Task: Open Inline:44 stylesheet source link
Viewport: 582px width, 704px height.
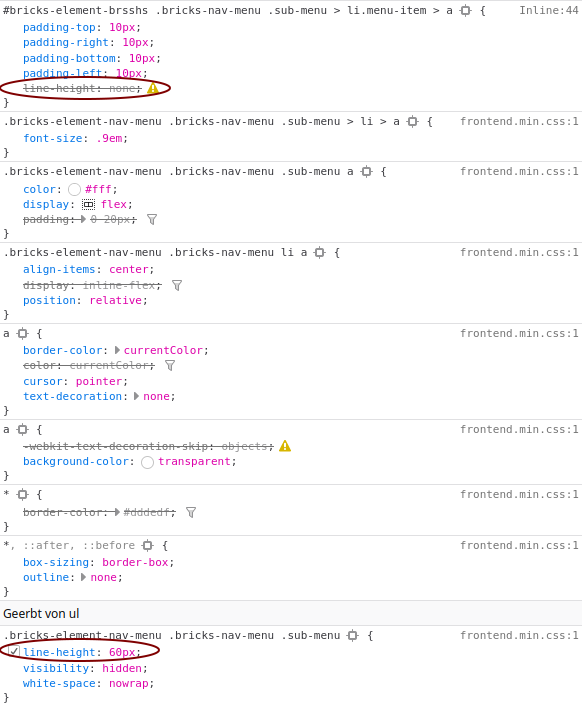Action: [x=549, y=10]
